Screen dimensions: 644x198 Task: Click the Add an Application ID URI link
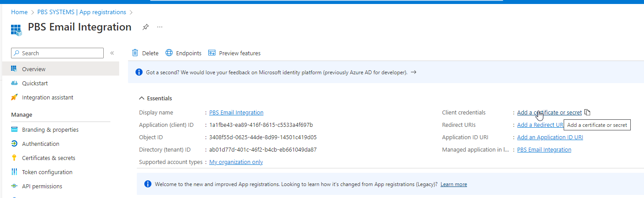(550, 137)
